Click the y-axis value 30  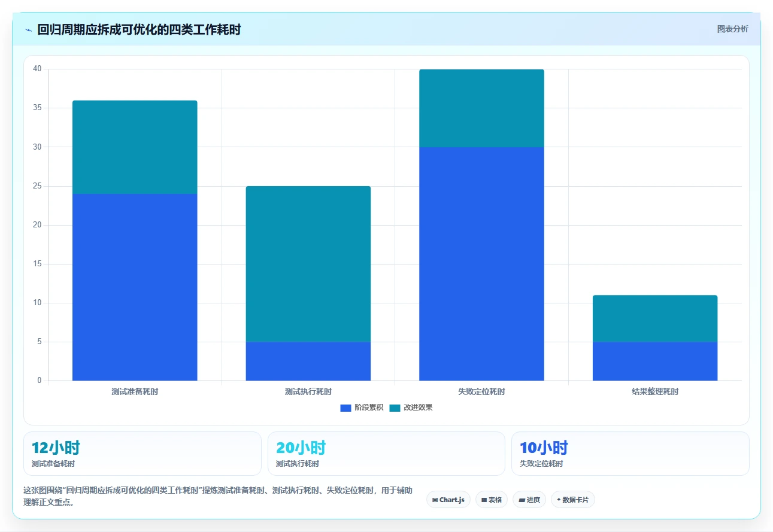click(37, 147)
